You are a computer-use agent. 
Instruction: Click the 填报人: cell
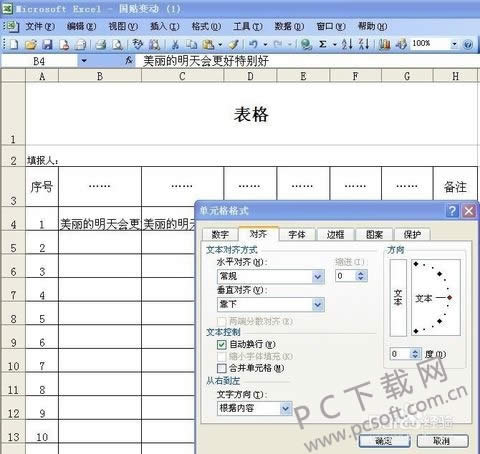(43, 161)
